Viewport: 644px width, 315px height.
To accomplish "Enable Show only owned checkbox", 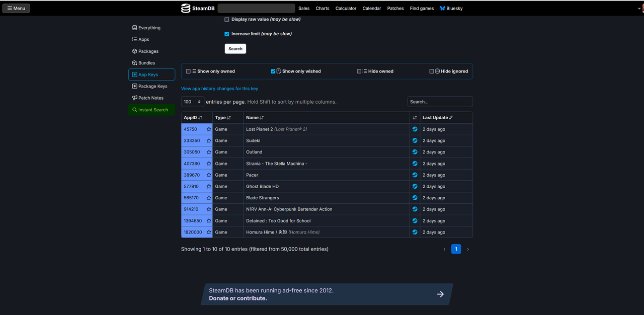I will pyautogui.click(x=188, y=71).
